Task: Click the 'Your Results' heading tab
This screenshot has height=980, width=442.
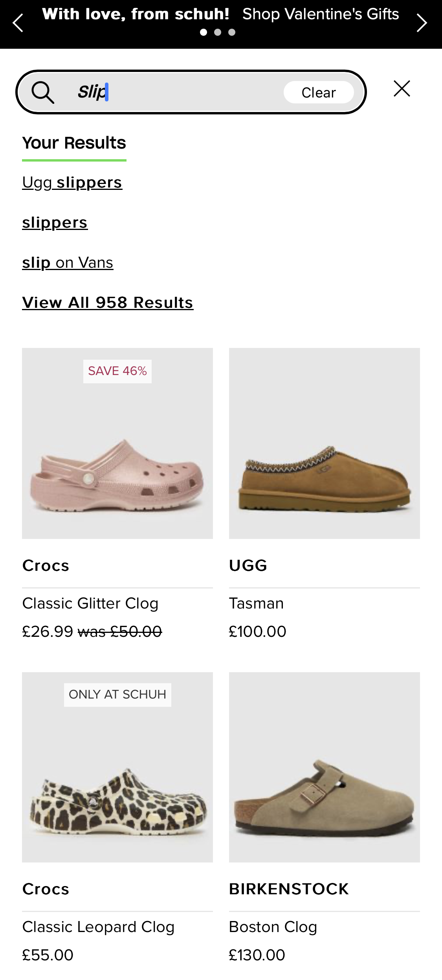Action: [x=74, y=143]
